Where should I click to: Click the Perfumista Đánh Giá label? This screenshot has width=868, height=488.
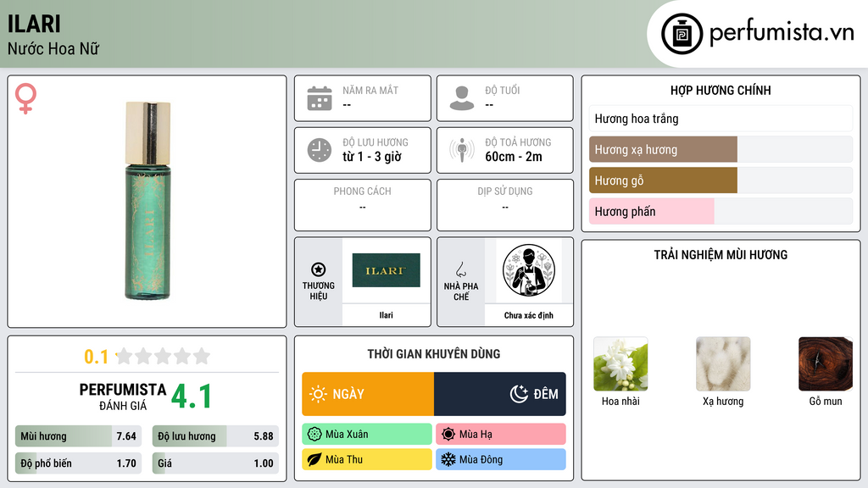pos(123,396)
